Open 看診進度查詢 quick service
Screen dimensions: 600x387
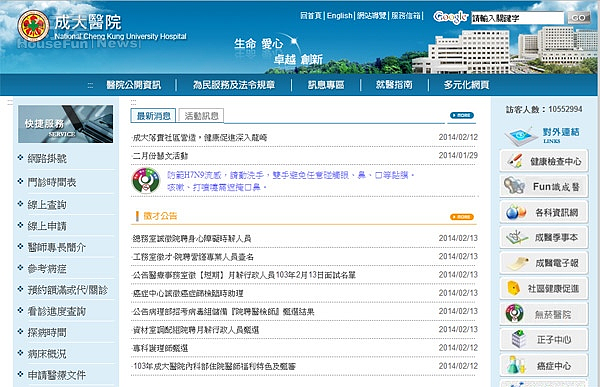tap(57, 311)
